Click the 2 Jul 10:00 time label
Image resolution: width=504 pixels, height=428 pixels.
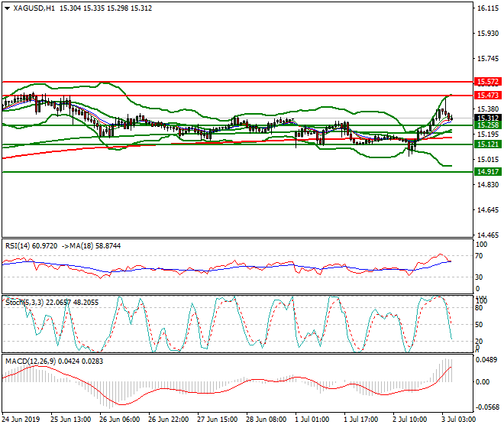point(410,420)
